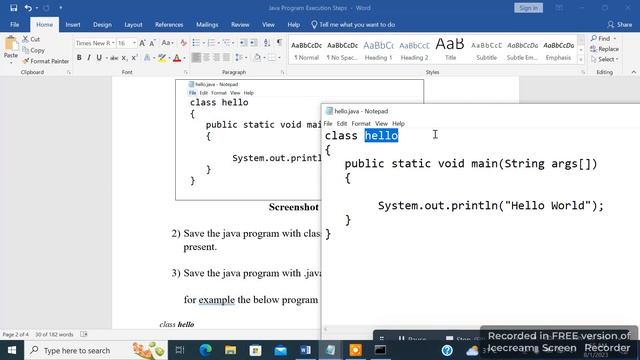The width and height of the screenshot is (640, 360).
Task: Open the borders dropdown
Action: (x=279, y=58)
